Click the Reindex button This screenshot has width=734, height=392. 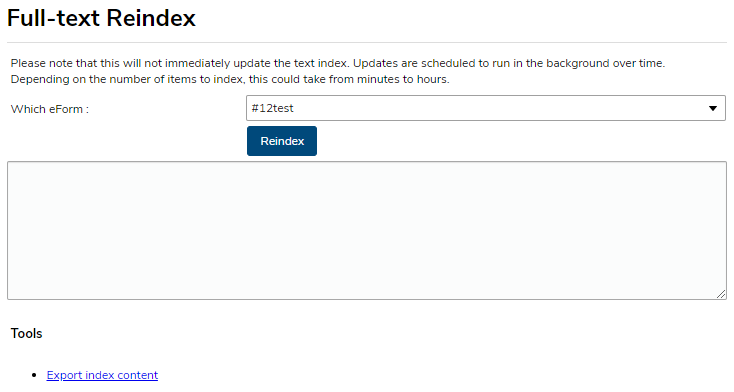[282, 141]
